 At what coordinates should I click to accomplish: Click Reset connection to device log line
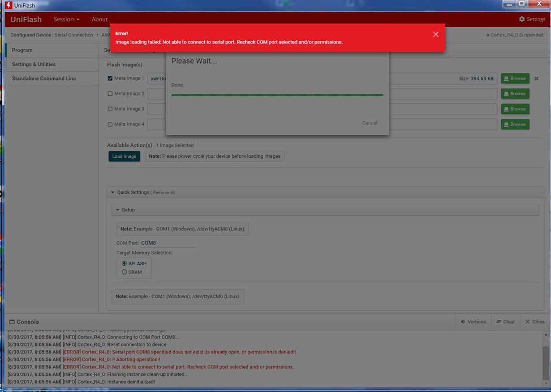(87, 345)
